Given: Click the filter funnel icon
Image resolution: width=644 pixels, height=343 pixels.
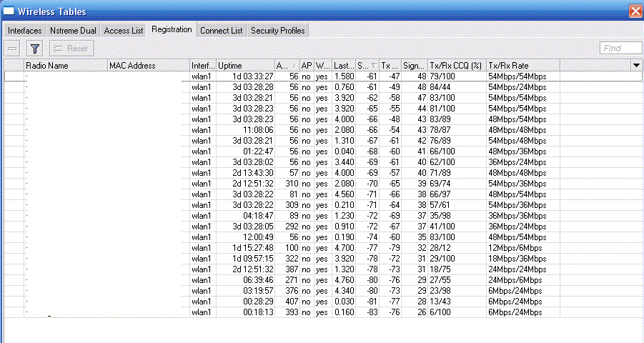Looking at the screenshot, I should click(x=36, y=48).
